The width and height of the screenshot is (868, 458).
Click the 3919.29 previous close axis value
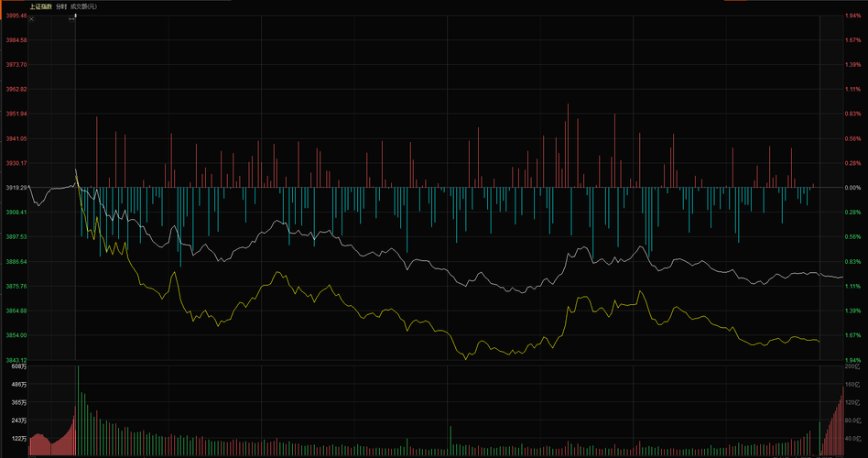(16, 187)
